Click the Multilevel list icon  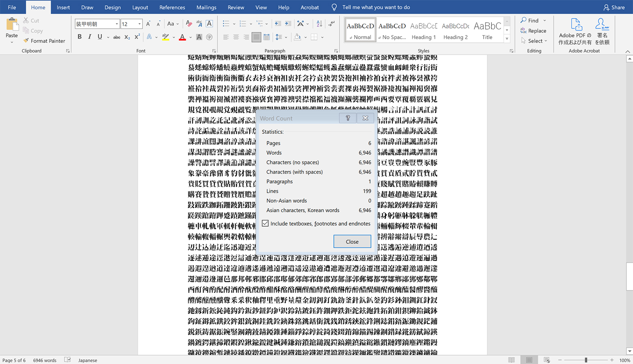pyautogui.click(x=260, y=24)
